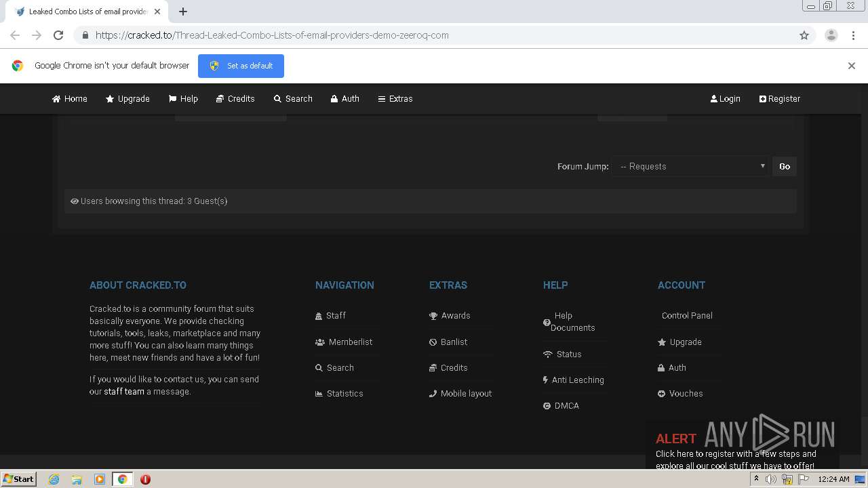
Task: Click the Status wifi icon
Action: coord(548,354)
